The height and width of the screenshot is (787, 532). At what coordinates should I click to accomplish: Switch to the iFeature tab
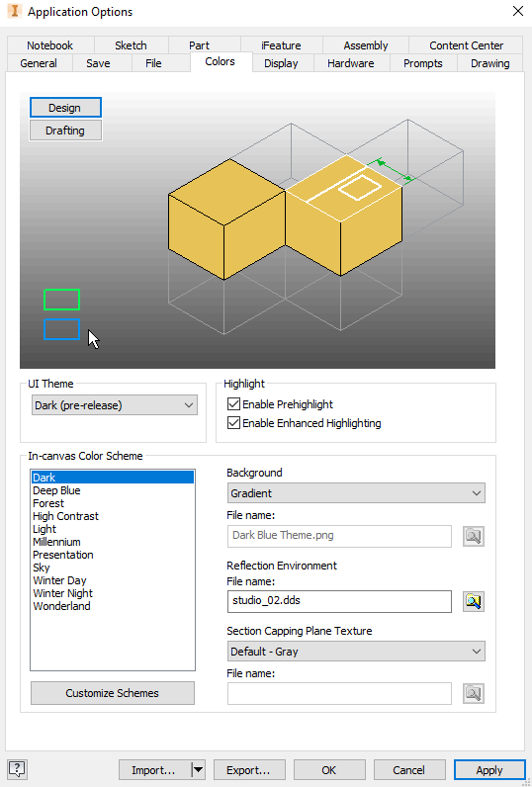point(281,45)
